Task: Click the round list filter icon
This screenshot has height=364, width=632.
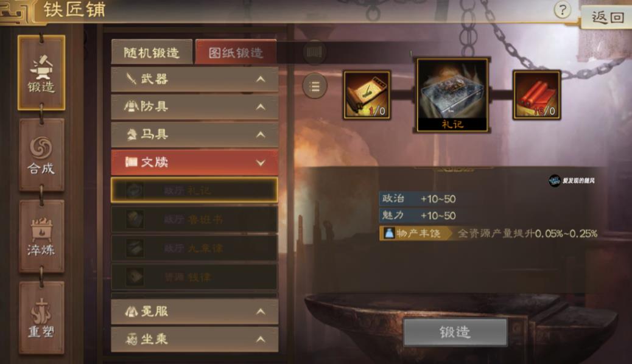Action: click(314, 86)
